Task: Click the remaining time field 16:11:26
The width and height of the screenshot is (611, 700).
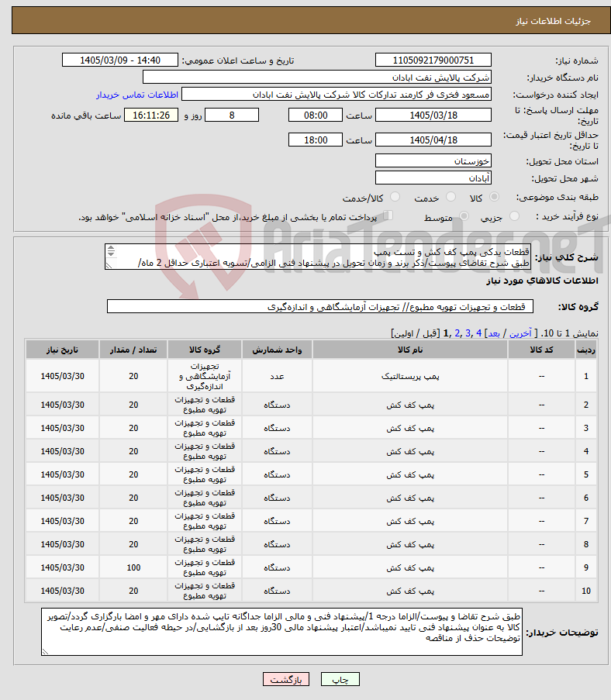Action: tap(151, 115)
